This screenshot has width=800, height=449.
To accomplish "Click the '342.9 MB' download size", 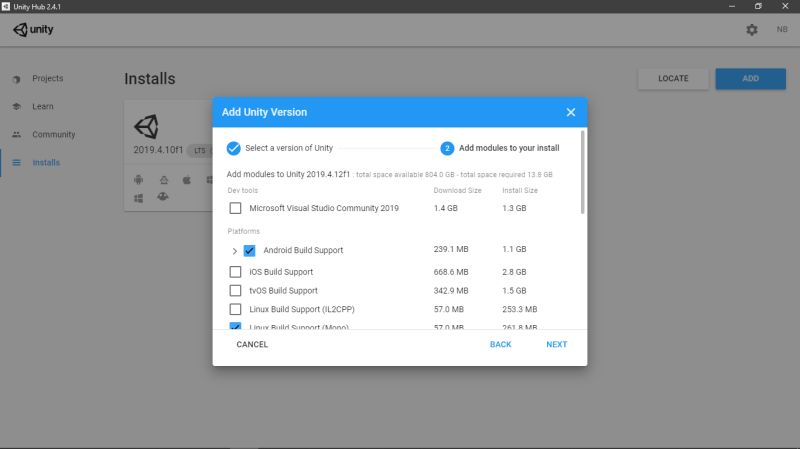I will point(451,291).
